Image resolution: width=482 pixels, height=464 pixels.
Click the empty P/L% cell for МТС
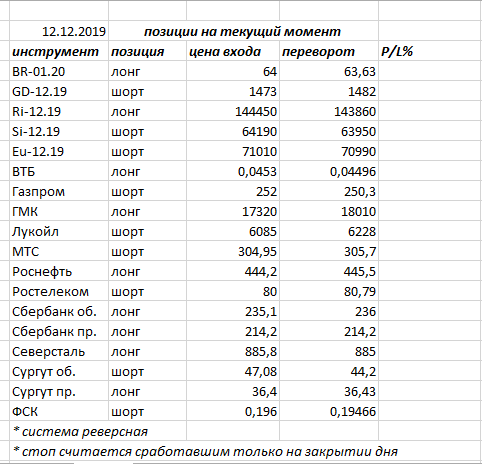pyautogui.click(x=430, y=251)
